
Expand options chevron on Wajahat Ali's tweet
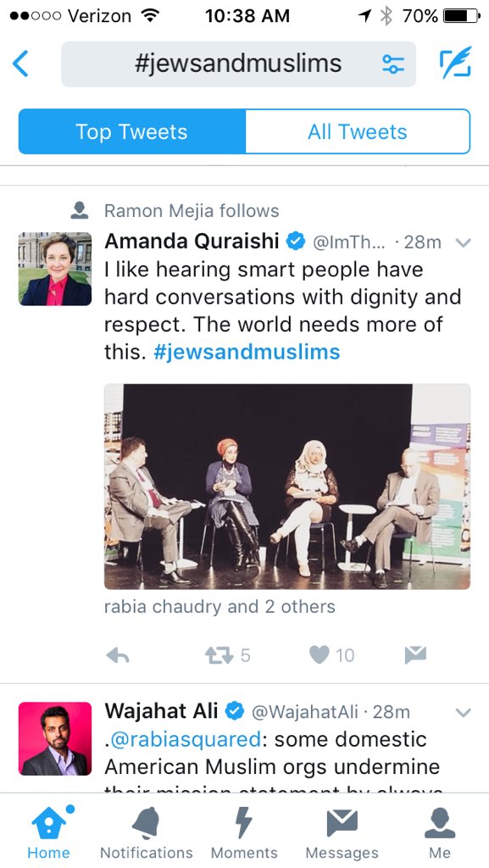(463, 712)
